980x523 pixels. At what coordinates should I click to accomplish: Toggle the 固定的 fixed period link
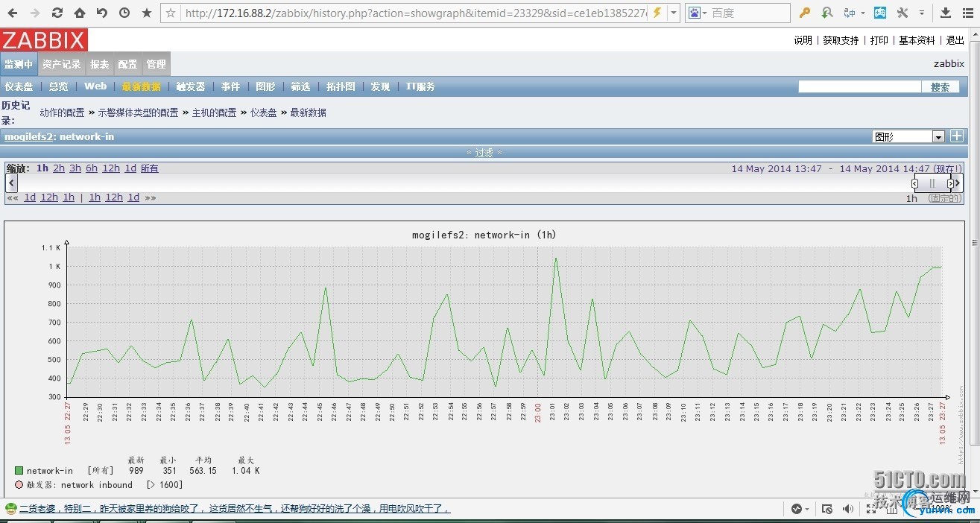(x=945, y=198)
